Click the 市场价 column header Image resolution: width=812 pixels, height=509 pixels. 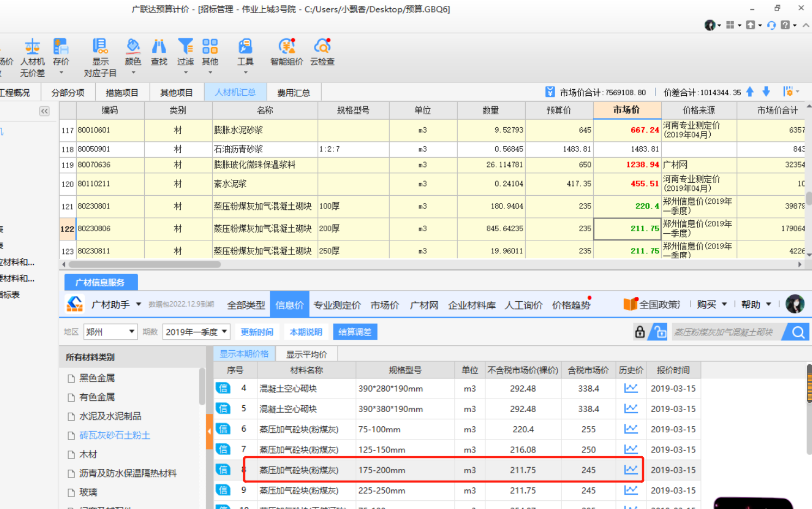point(627,110)
